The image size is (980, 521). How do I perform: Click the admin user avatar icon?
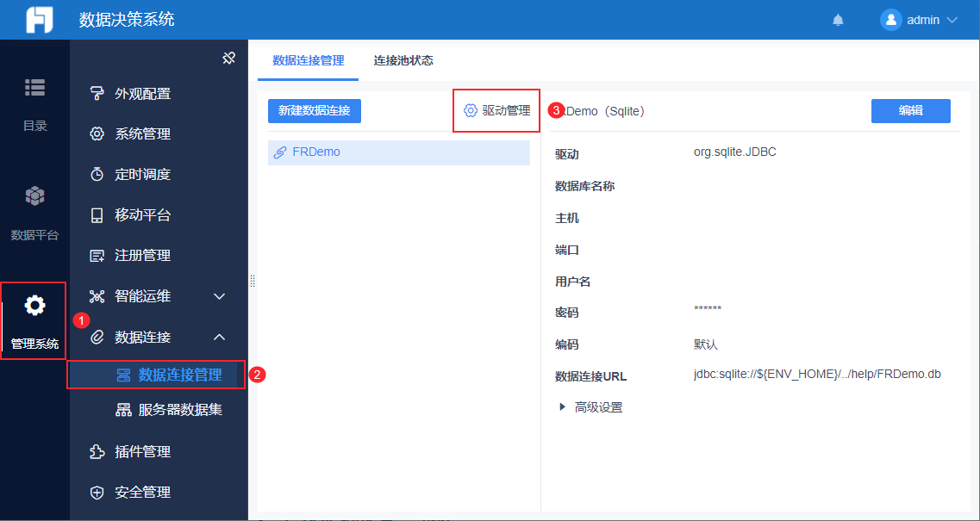click(x=890, y=20)
